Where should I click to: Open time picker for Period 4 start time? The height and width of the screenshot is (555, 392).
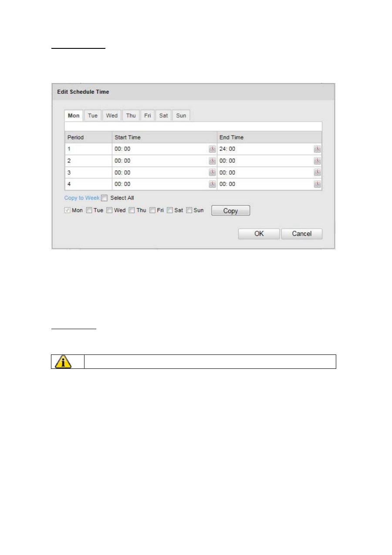212,184
